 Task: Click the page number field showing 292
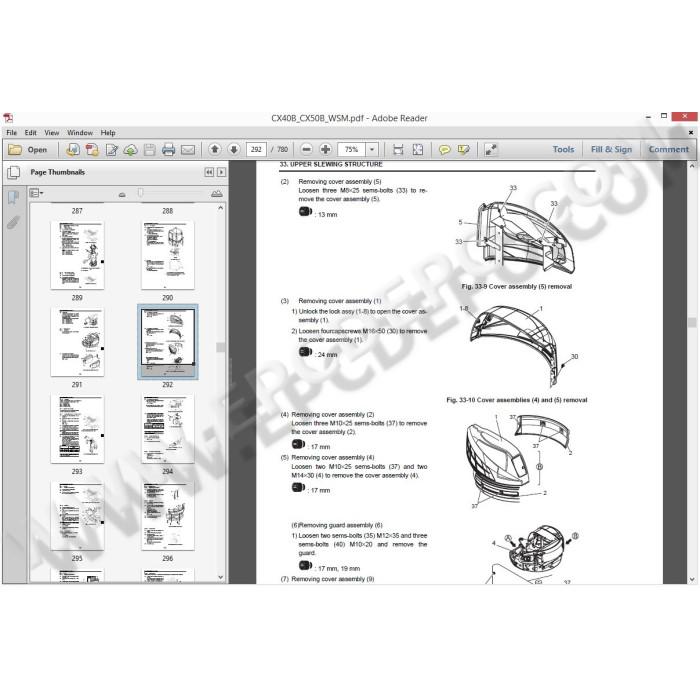256,150
